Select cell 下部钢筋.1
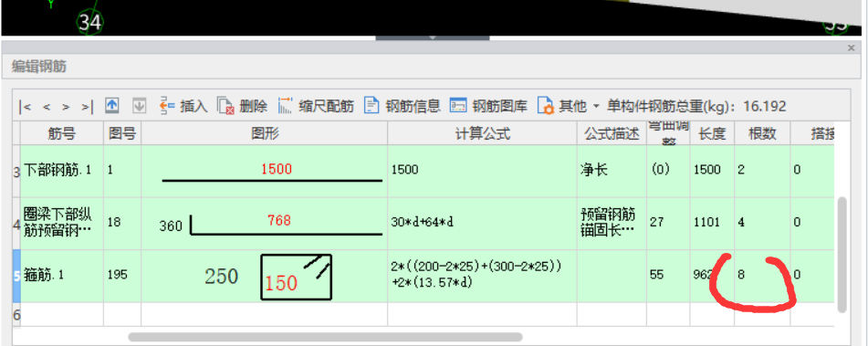The image size is (868, 346). (x=61, y=171)
